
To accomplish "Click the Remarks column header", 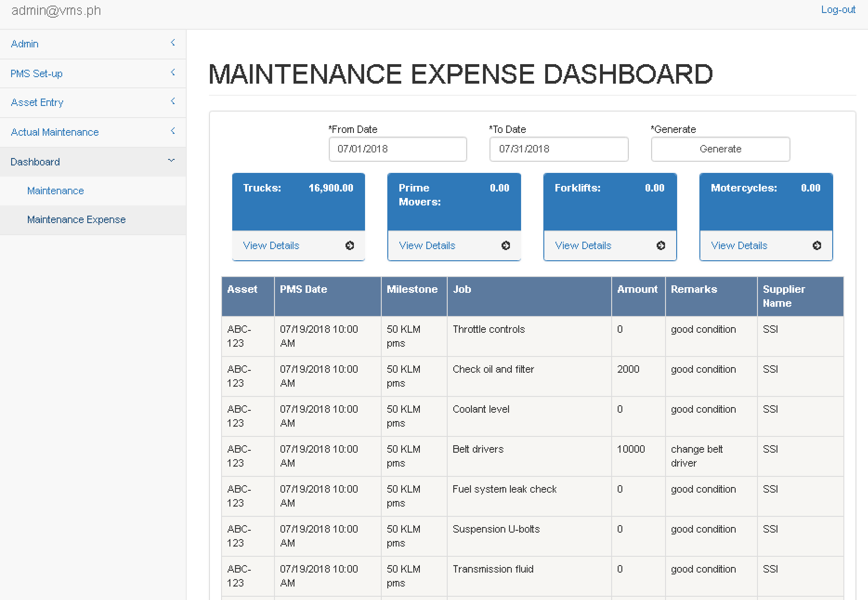I will [711, 297].
